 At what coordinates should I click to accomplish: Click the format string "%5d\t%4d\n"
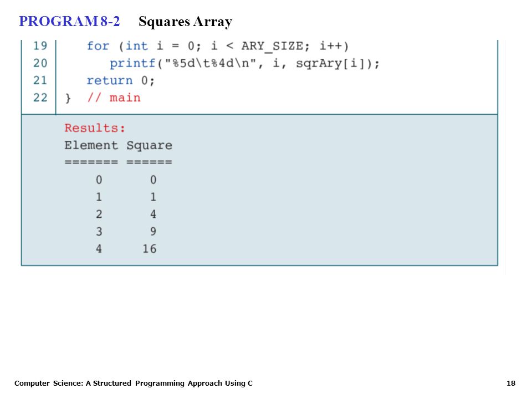pos(211,63)
